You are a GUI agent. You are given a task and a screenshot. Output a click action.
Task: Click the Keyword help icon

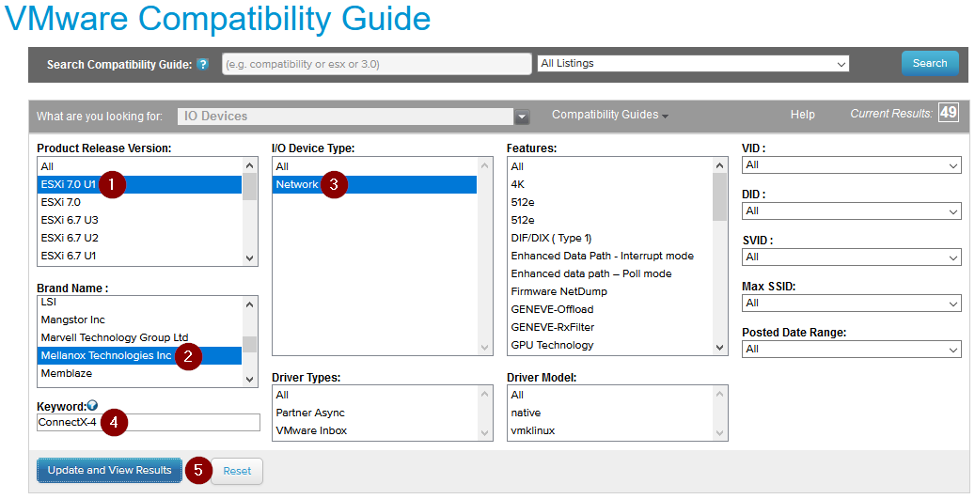[x=93, y=406]
